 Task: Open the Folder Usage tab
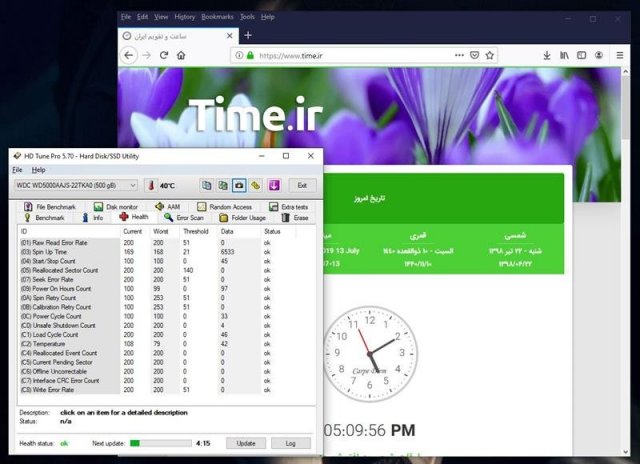click(x=242, y=218)
